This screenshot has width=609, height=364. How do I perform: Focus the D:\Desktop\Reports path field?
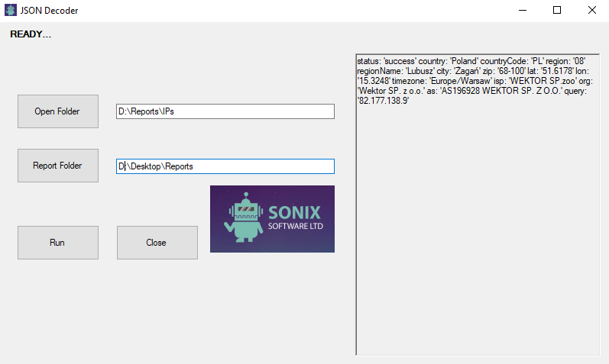[x=225, y=166]
